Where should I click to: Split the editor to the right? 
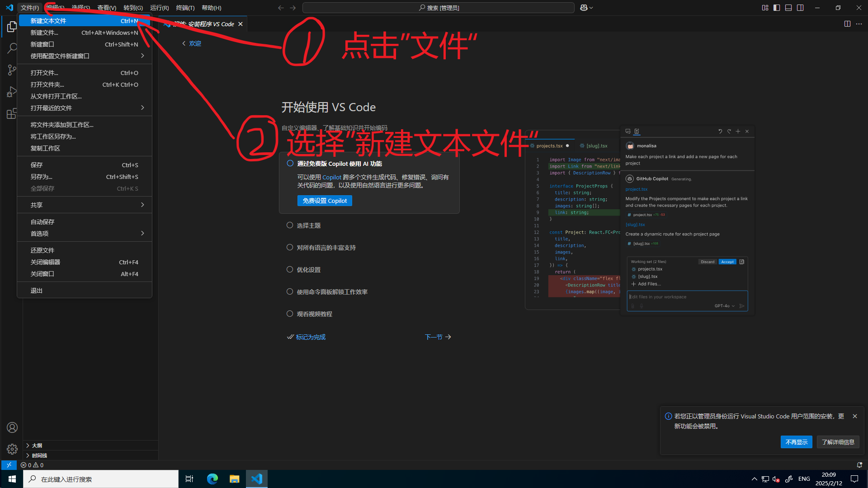click(x=847, y=24)
